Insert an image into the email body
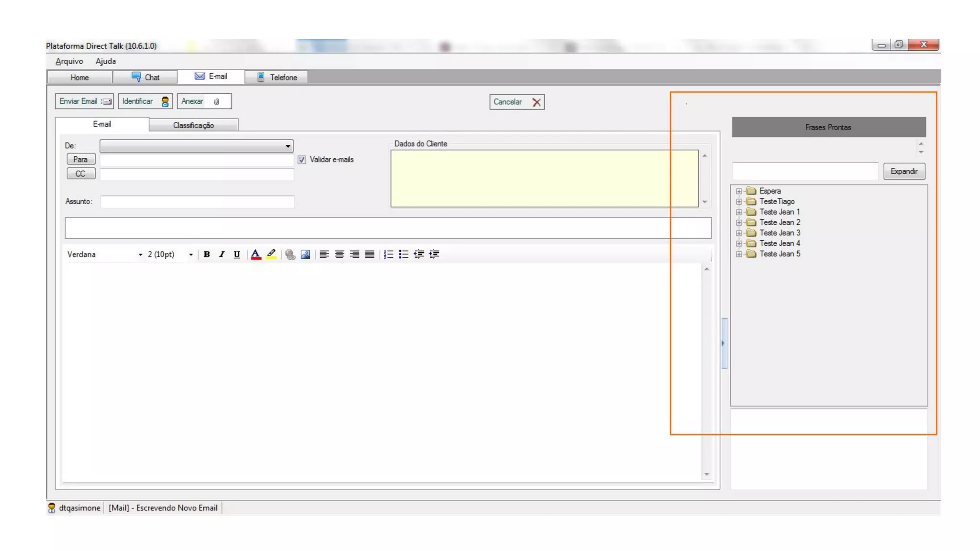Viewport: 980px width, 551px height. 305,254
